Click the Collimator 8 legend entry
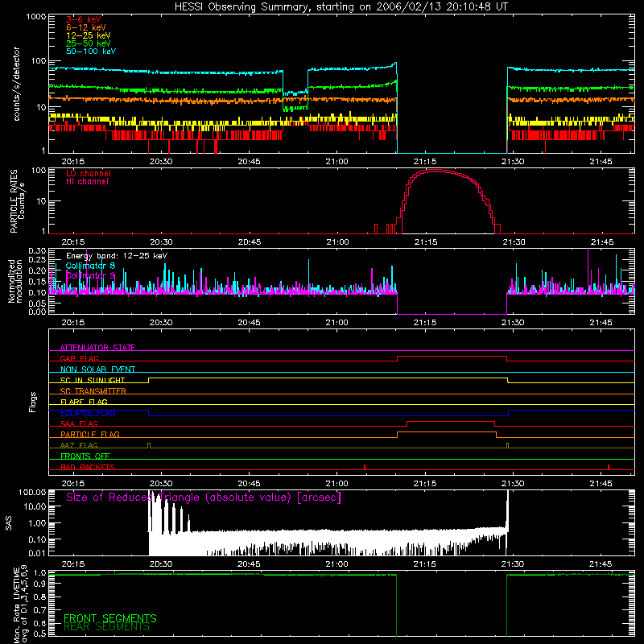 tap(90, 266)
